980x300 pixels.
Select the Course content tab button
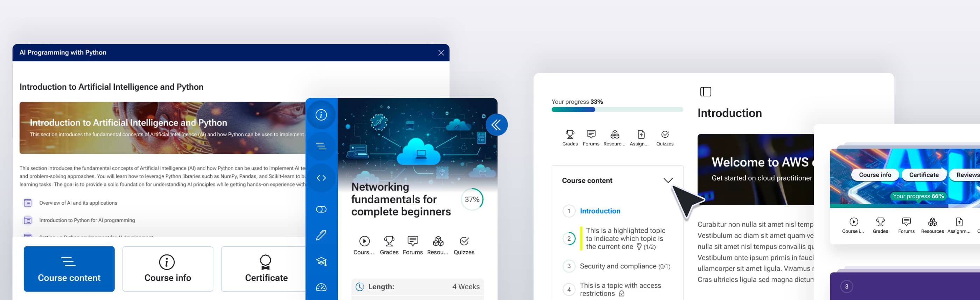tap(69, 269)
